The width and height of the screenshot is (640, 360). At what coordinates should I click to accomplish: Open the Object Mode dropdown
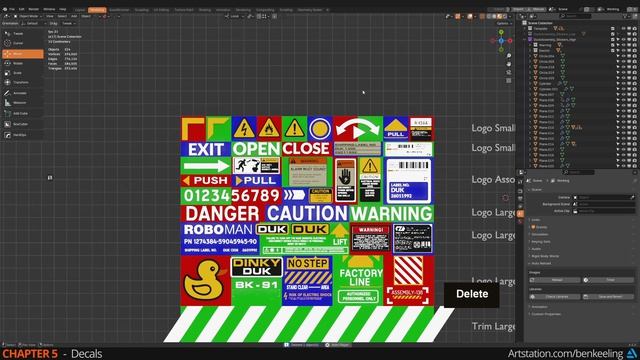28,16
